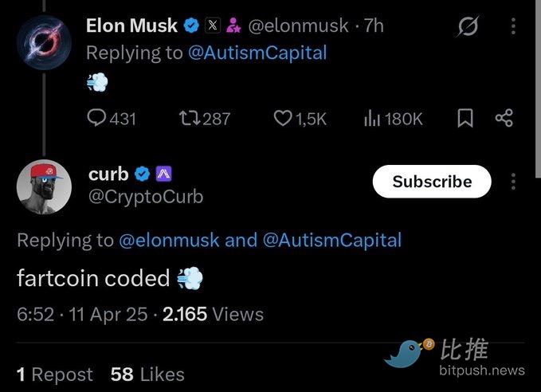Open more options next to Subscribe

click(x=513, y=182)
